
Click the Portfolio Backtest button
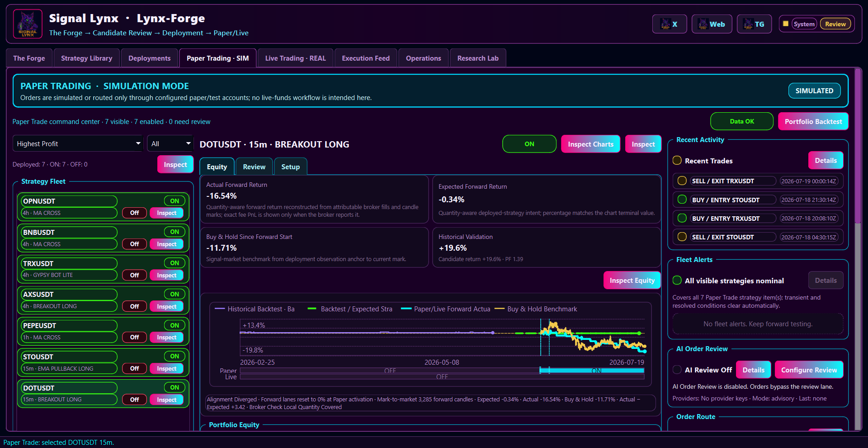click(x=813, y=121)
